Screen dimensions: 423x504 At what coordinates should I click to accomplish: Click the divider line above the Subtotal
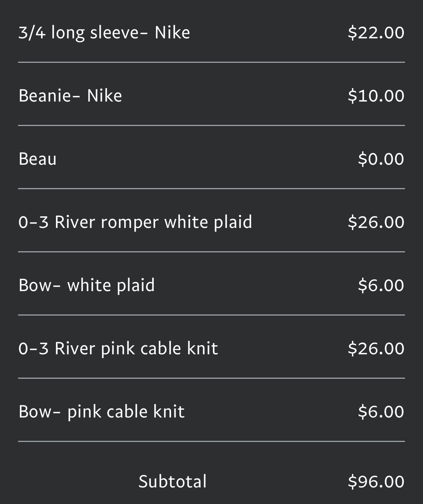(x=211, y=441)
